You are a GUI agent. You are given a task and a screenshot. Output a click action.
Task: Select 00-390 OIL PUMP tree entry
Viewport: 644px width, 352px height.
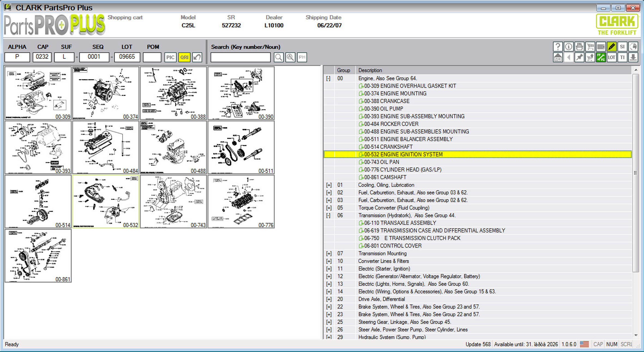383,109
